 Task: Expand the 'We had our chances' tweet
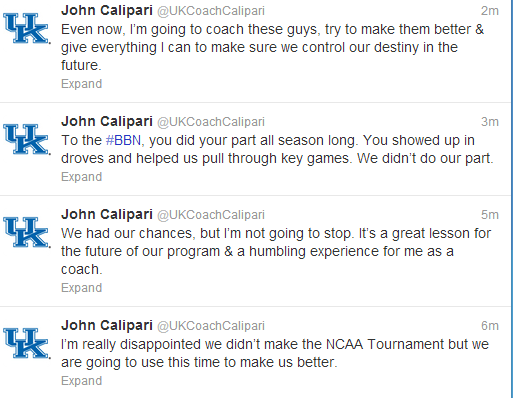pyautogui.click(x=81, y=288)
